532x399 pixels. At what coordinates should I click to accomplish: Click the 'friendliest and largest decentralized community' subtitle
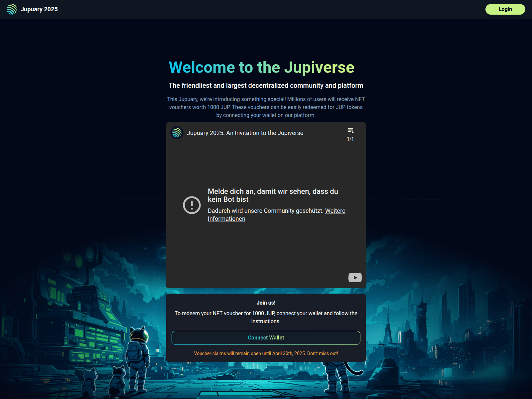pos(266,85)
